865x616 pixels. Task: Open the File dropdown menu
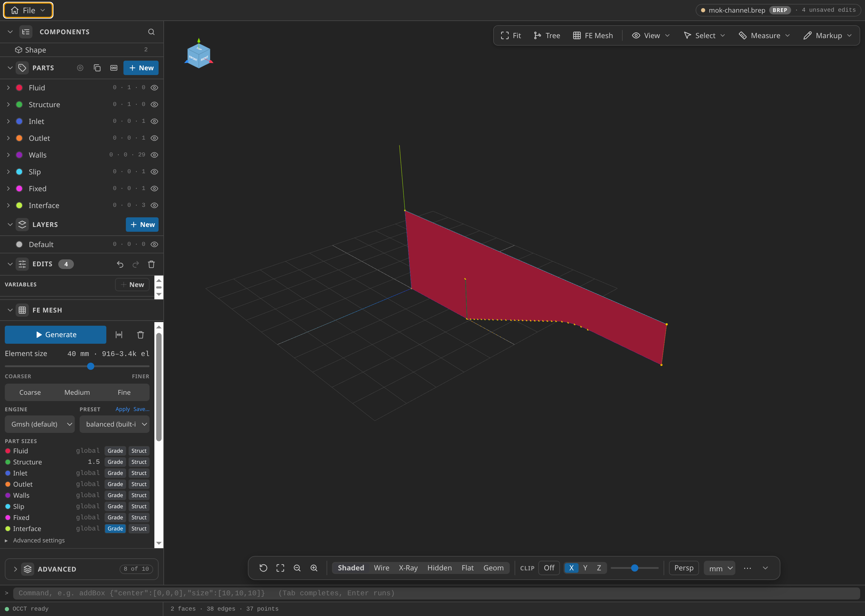[29, 10]
